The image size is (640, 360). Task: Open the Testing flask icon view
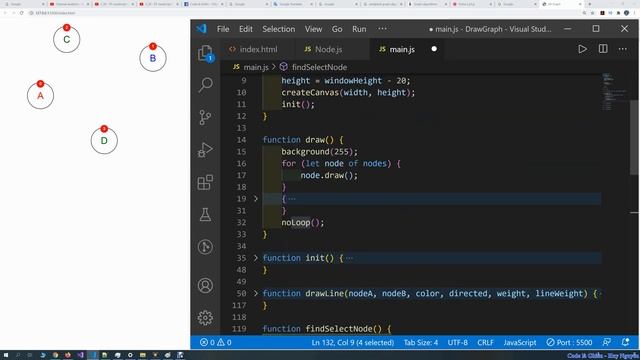coord(205,215)
